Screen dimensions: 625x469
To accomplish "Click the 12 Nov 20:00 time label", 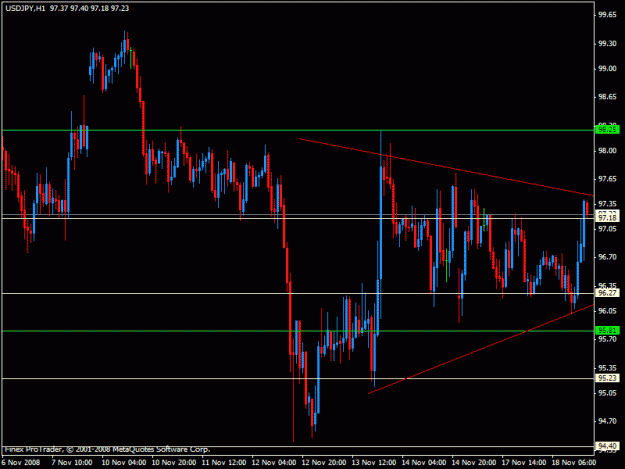I will pyautogui.click(x=324, y=463).
